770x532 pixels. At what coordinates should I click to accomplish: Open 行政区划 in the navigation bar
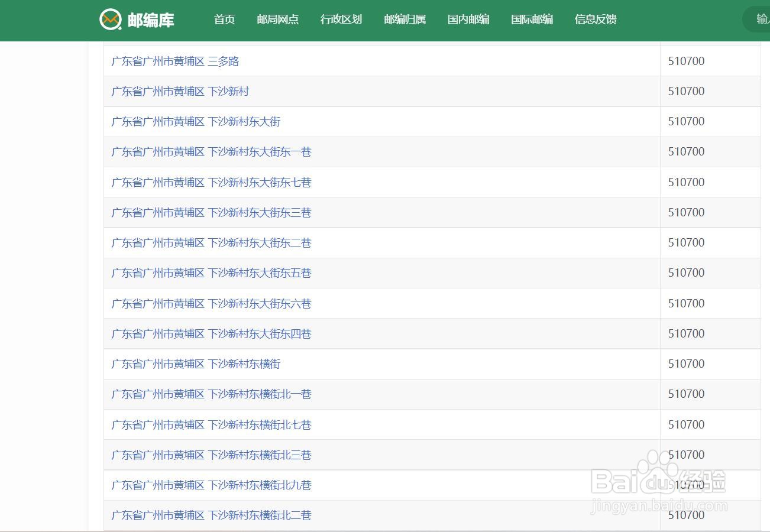(x=341, y=20)
